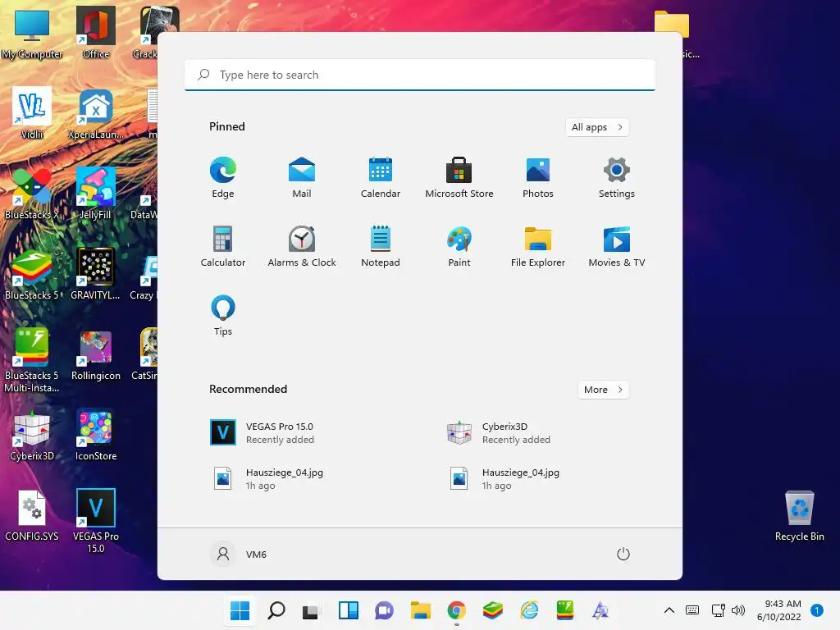Open the Edge pinned app
Viewport: 840px width, 630px height.
click(x=223, y=177)
